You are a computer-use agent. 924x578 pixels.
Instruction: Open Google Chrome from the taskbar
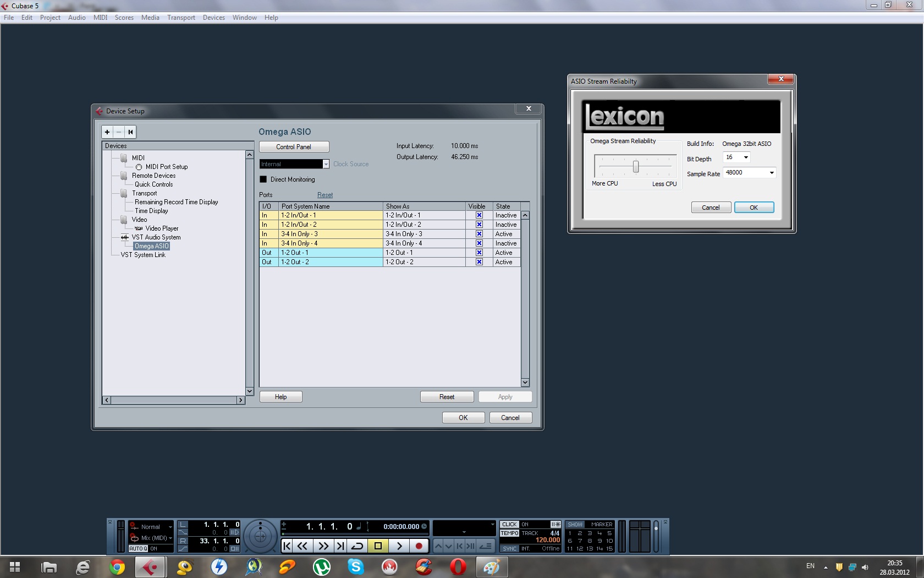117,567
